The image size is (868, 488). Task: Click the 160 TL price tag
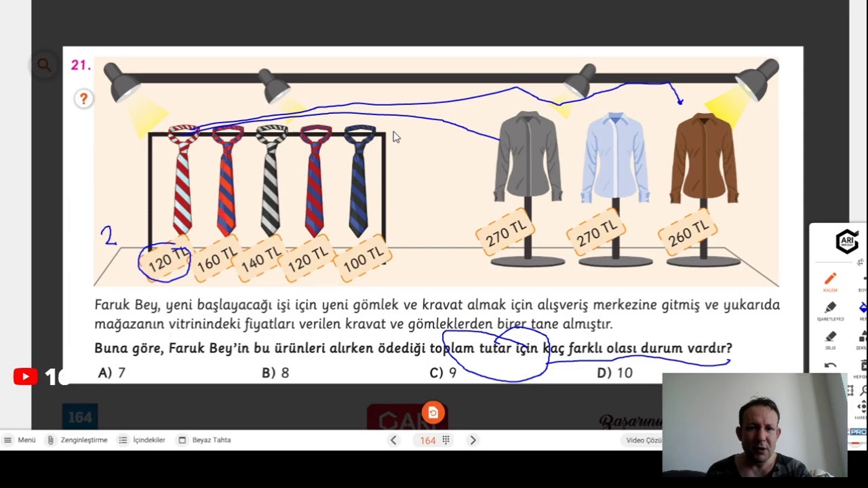point(216,258)
